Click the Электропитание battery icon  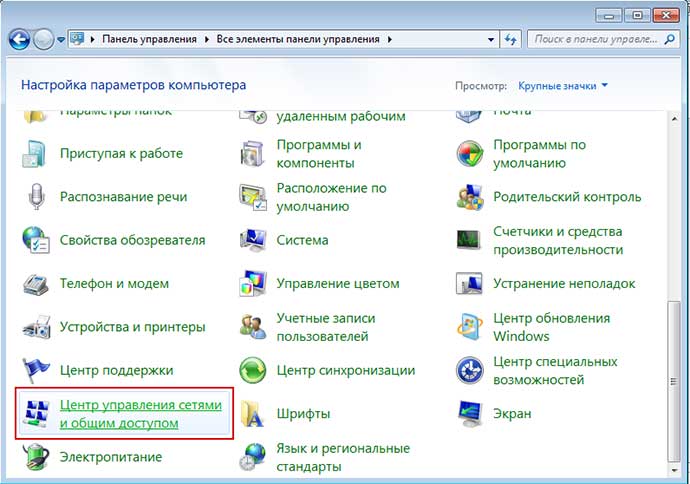pos(36,457)
